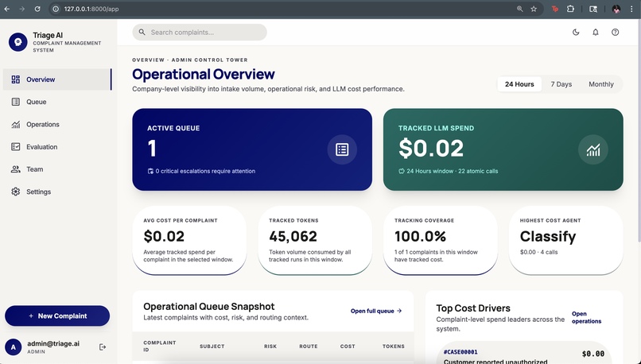The width and height of the screenshot is (641, 364).
Task: Click the Open operations link
Action: (x=587, y=317)
